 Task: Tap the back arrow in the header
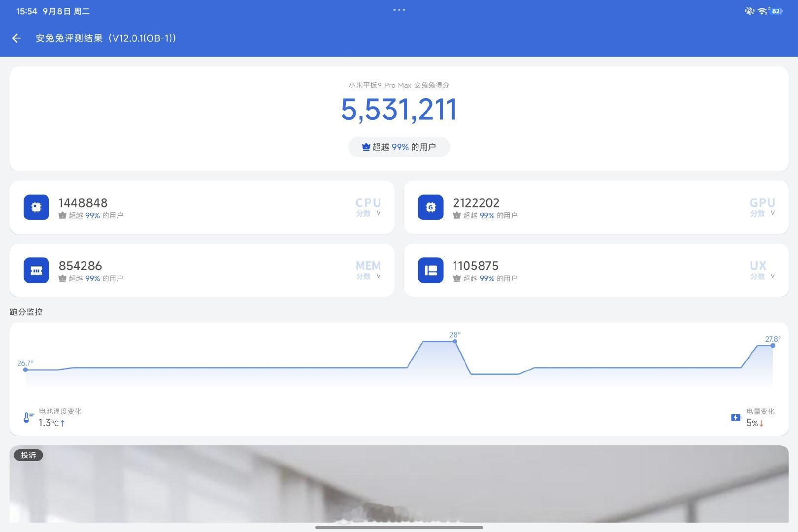click(17, 38)
